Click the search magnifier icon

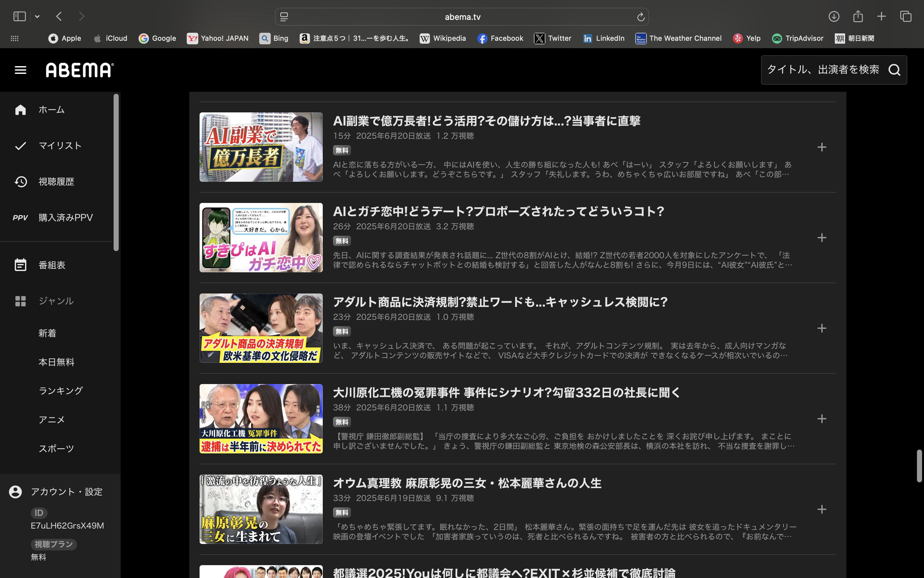pos(894,70)
